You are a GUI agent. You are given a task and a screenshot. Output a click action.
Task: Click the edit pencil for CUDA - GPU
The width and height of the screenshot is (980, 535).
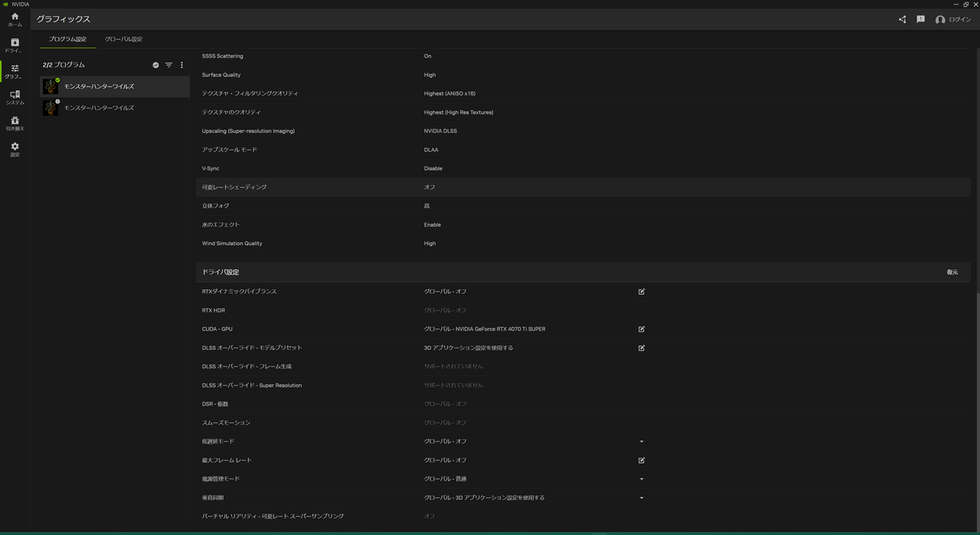[x=642, y=329]
